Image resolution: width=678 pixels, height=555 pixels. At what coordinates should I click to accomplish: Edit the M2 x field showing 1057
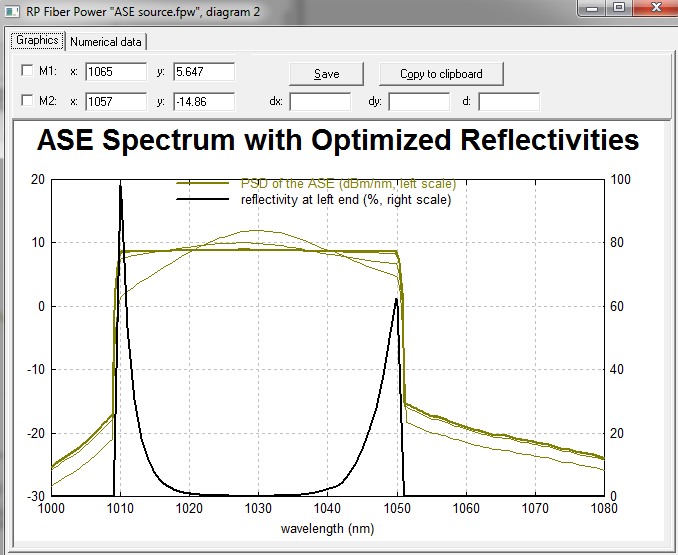pos(115,102)
